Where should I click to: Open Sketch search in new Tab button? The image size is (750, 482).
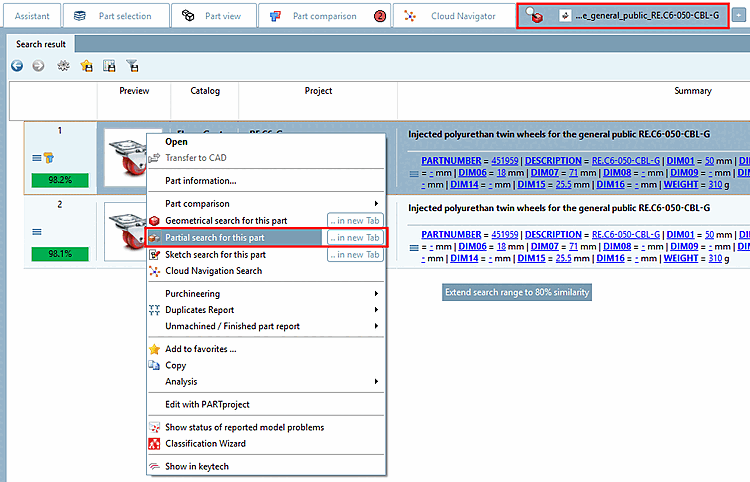tap(355, 255)
